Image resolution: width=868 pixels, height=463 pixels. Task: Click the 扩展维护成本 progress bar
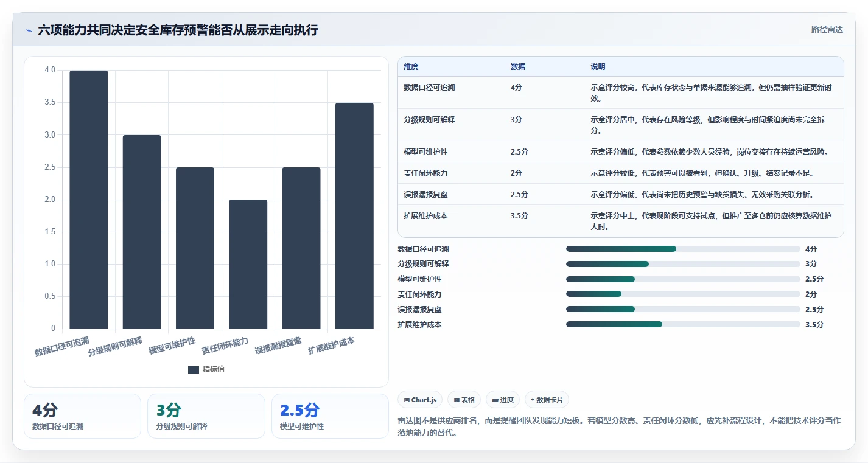tap(683, 324)
